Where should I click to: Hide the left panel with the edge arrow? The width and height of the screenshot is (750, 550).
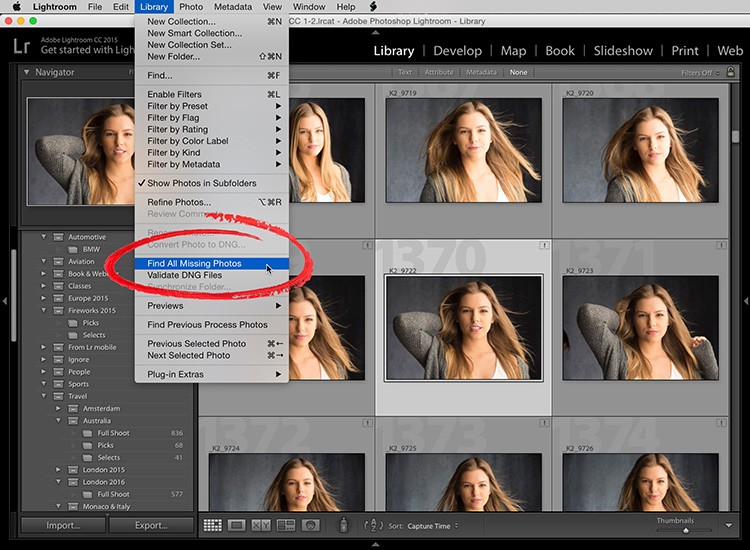click(5, 301)
